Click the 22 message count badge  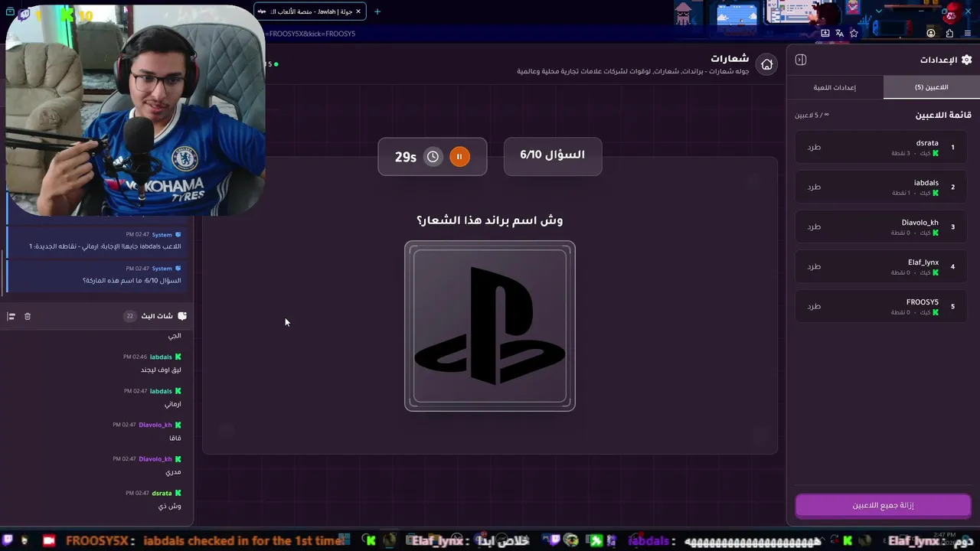coord(129,316)
